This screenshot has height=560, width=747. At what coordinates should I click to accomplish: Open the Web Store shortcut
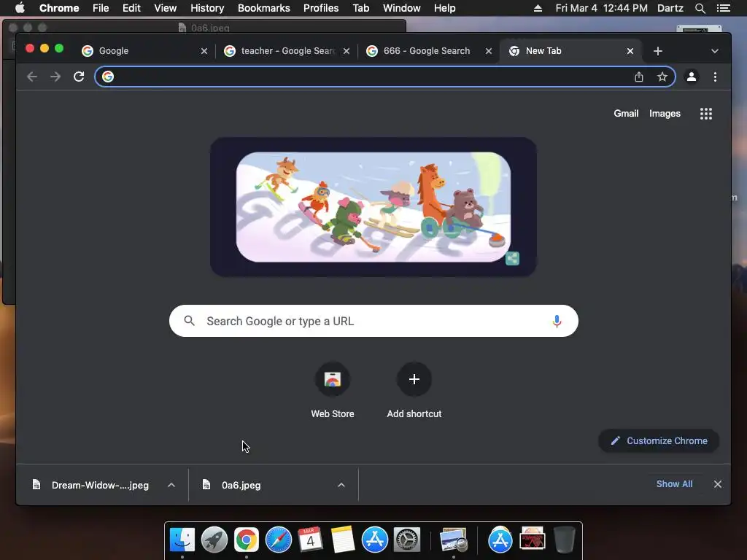tap(333, 379)
